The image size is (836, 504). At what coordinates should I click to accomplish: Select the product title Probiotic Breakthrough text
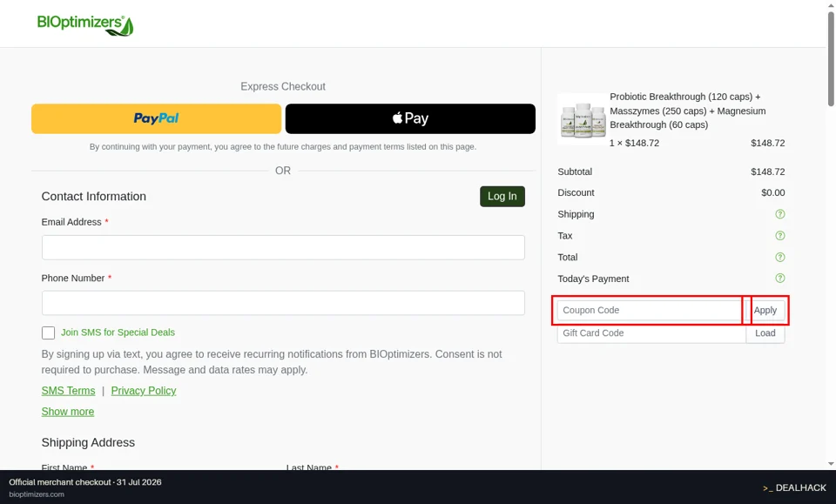coord(688,111)
